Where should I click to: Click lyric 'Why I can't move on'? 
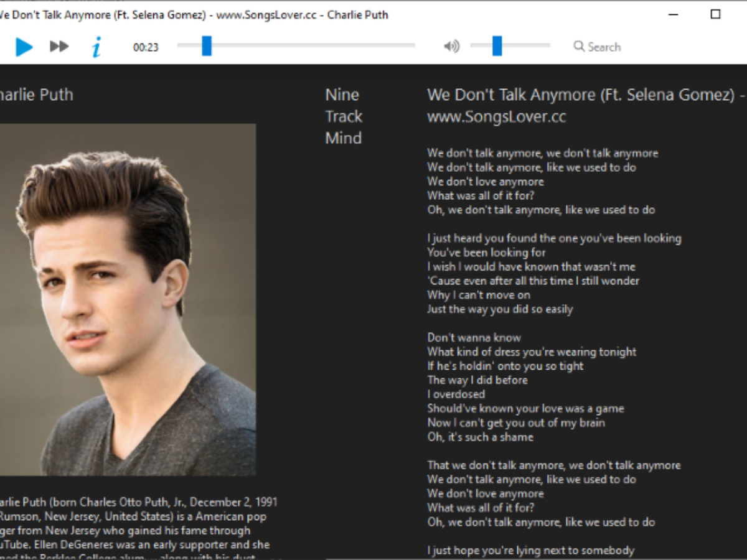click(479, 295)
